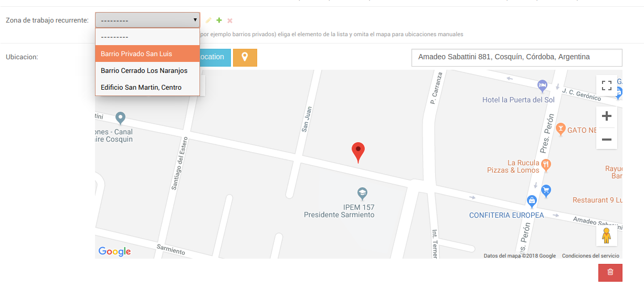The height and width of the screenshot is (288, 644).
Task: Click Datos del mapa ©2018 Google text
Action: [x=520, y=256]
